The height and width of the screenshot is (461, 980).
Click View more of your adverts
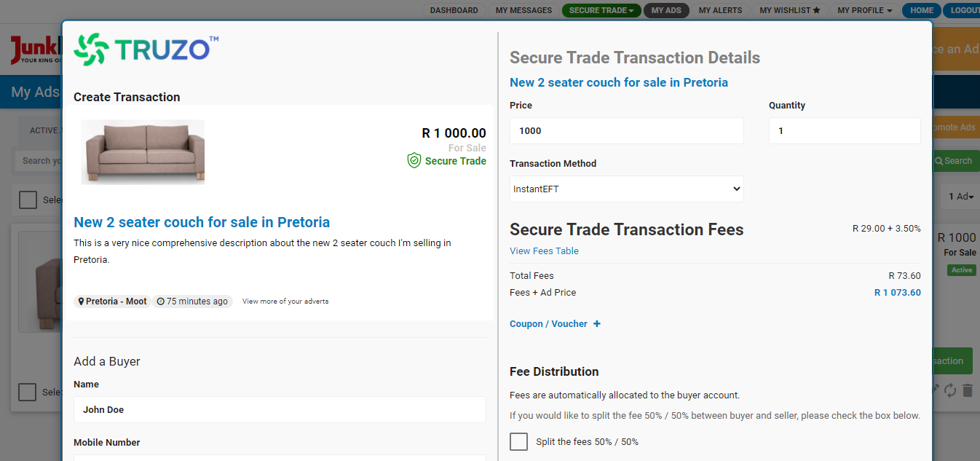point(285,301)
